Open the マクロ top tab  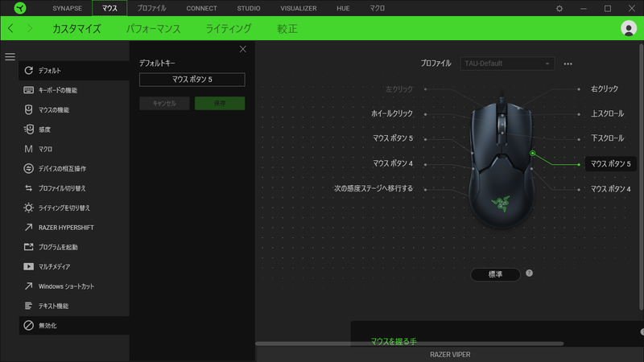coord(377,8)
